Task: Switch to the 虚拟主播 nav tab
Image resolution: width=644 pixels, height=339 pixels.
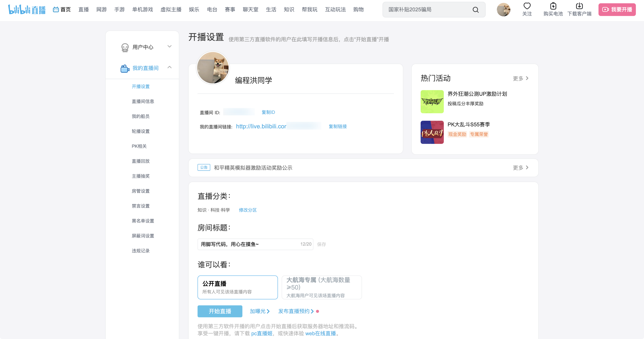Action: [x=171, y=9]
